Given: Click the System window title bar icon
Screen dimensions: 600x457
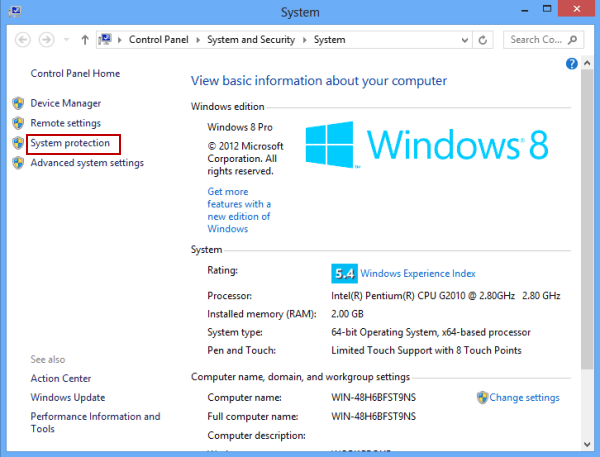Looking at the screenshot, I should tap(15, 11).
